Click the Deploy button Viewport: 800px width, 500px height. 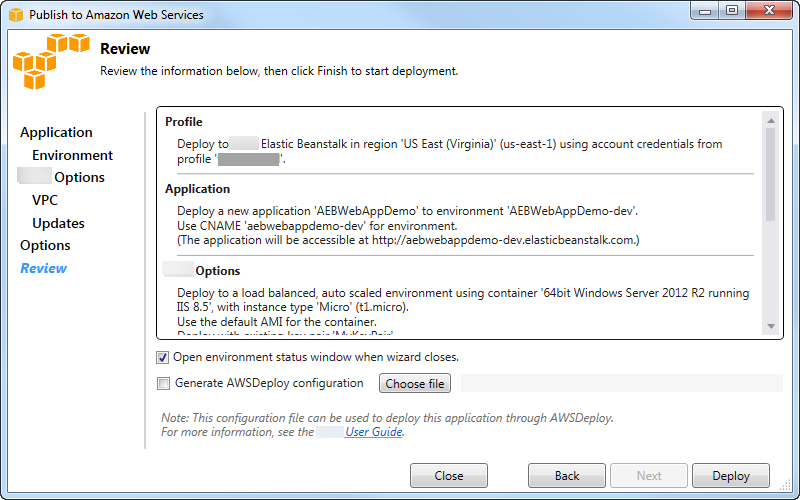coord(731,476)
